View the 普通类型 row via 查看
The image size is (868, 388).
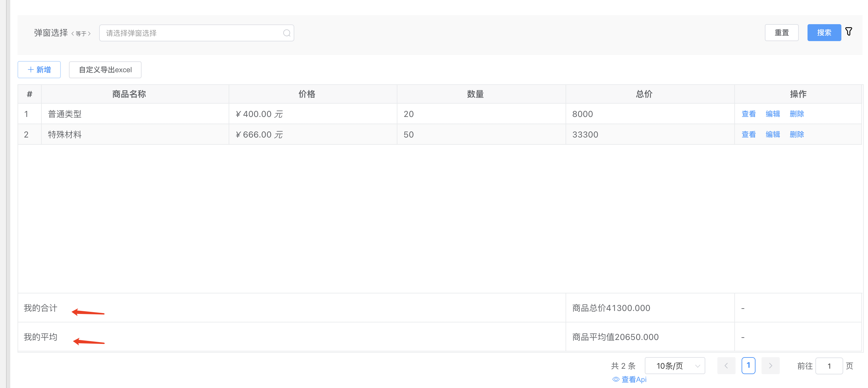(x=748, y=114)
